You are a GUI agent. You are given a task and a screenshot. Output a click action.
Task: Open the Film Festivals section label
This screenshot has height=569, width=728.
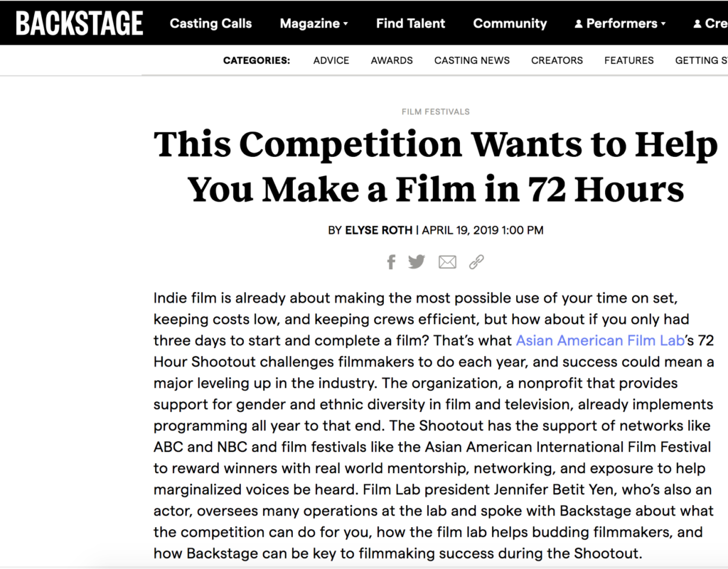435,112
